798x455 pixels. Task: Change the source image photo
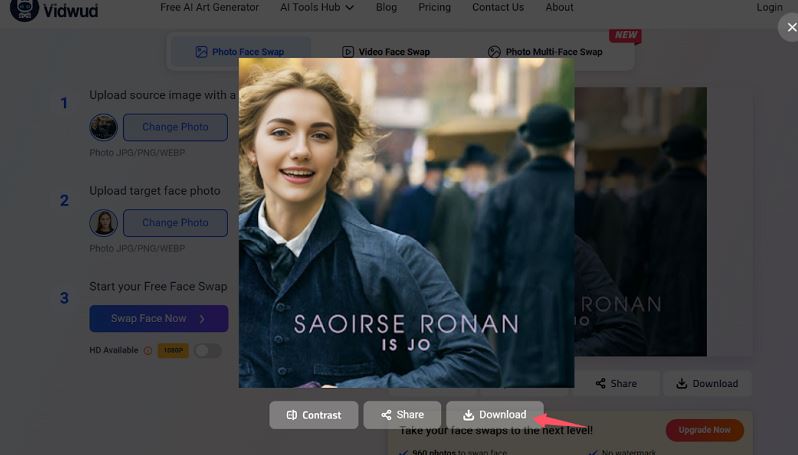coord(175,127)
